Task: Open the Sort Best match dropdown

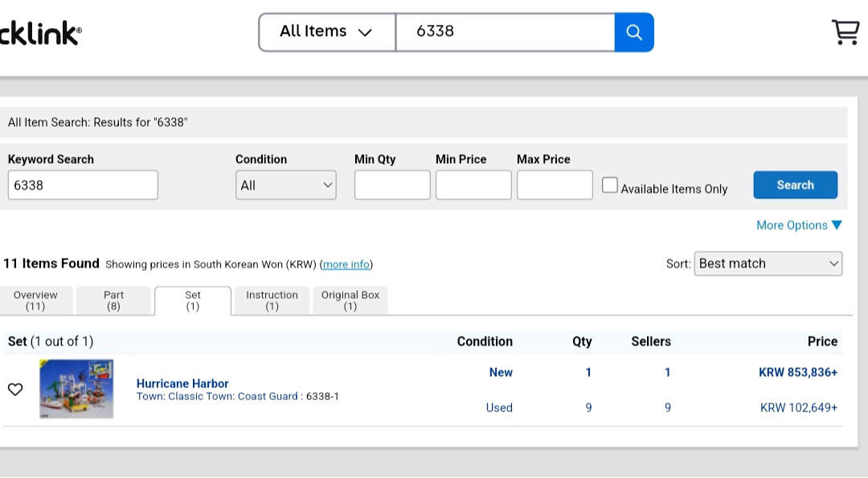Action: (x=768, y=264)
